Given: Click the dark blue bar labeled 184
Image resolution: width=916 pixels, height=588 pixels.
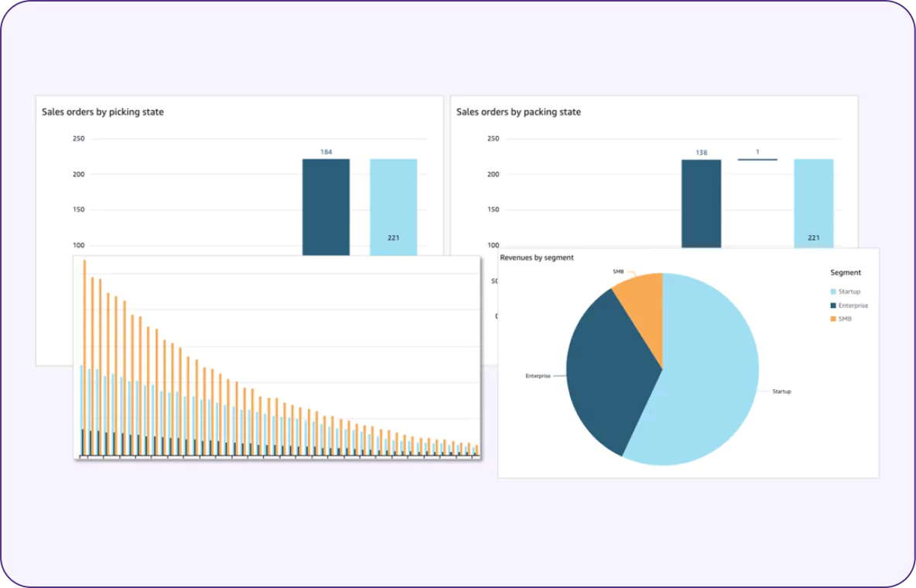Looking at the screenshot, I should coord(326,207).
